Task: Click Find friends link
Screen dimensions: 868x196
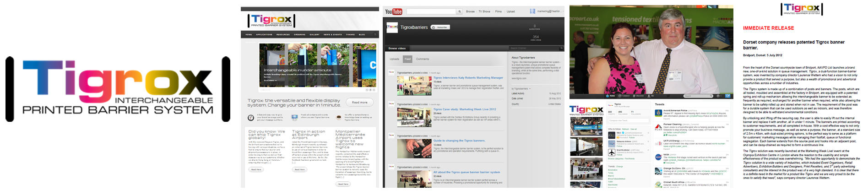Action: coord(629,158)
